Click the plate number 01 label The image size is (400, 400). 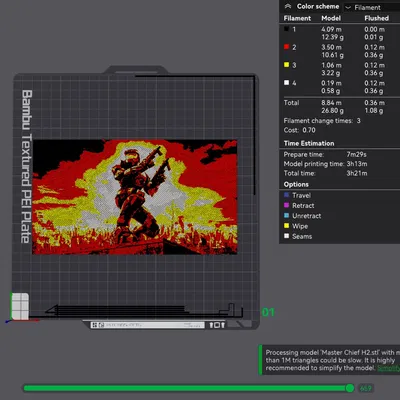pos(268,312)
